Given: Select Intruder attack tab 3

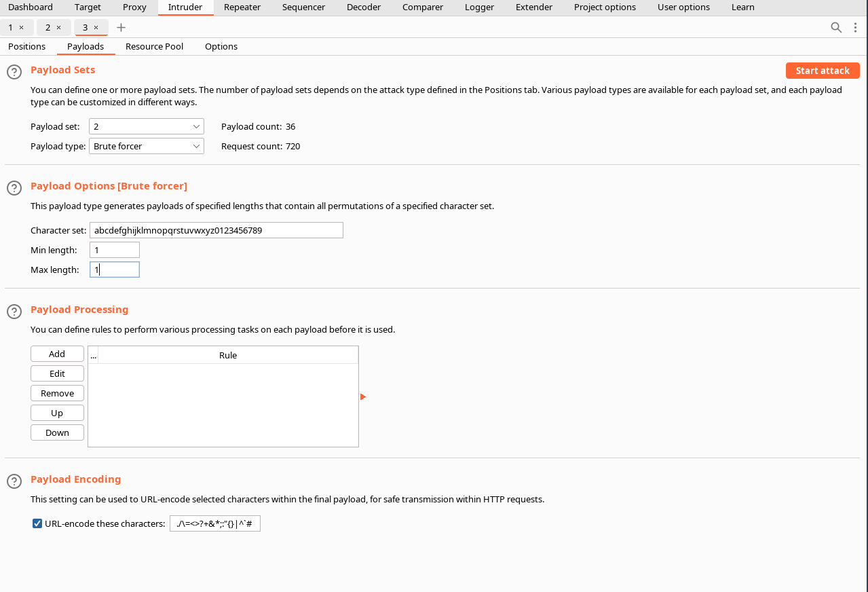Looking at the screenshot, I should (x=86, y=27).
